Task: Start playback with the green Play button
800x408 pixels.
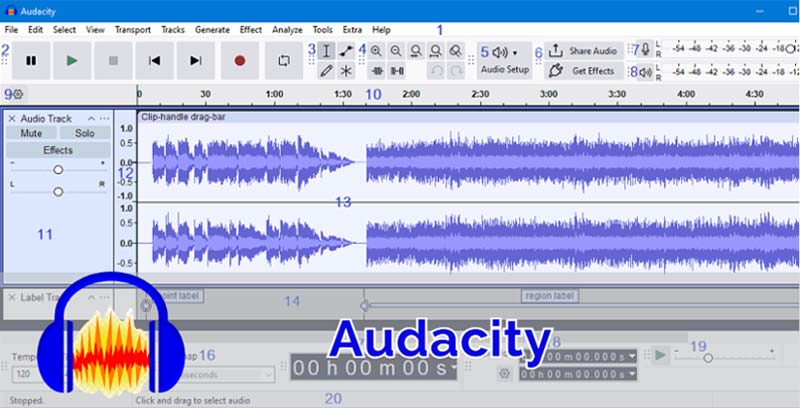Action: click(x=72, y=61)
